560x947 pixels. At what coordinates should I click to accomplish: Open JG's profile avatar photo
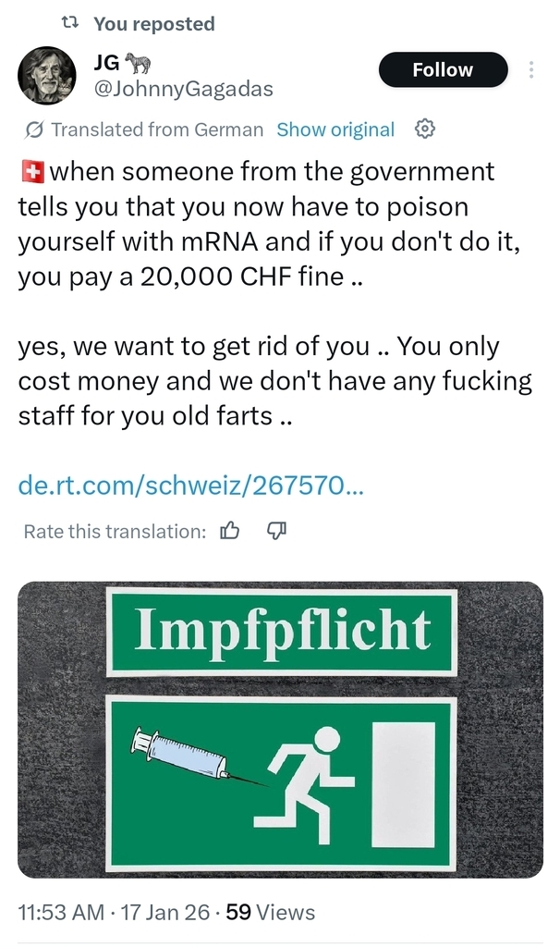click(x=47, y=76)
